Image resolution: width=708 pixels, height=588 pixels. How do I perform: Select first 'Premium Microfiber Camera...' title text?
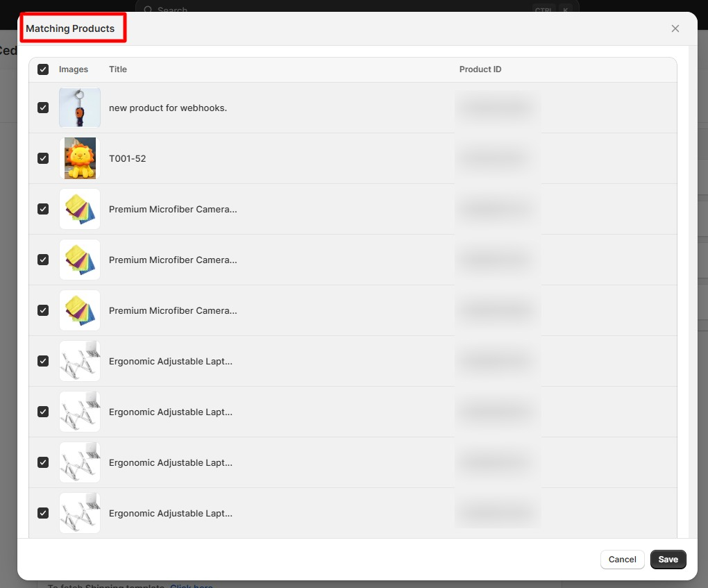173,209
